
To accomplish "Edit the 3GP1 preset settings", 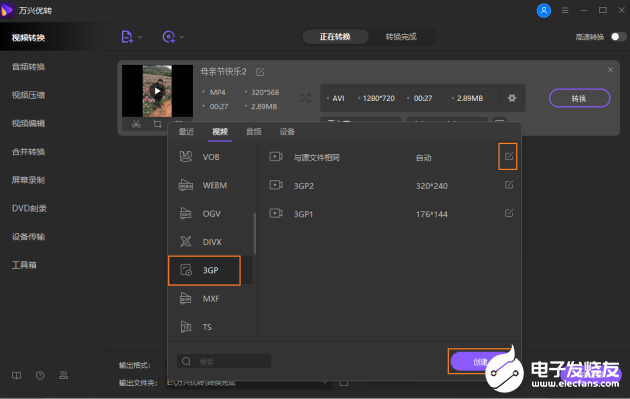I will (x=509, y=213).
